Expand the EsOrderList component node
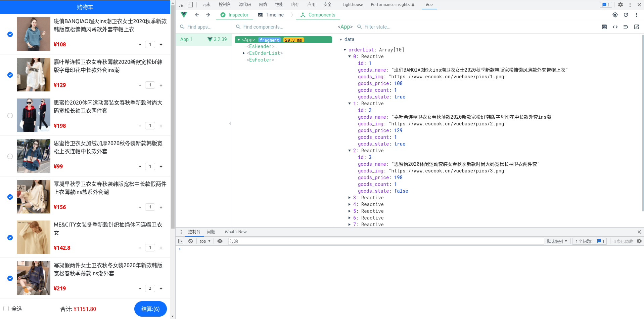 point(244,53)
